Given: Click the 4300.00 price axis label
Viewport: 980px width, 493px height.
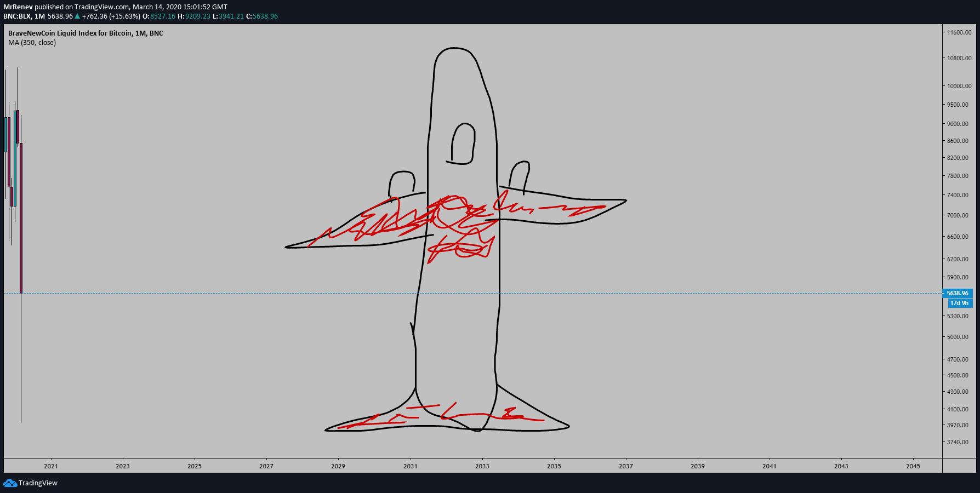Looking at the screenshot, I should coord(958,392).
